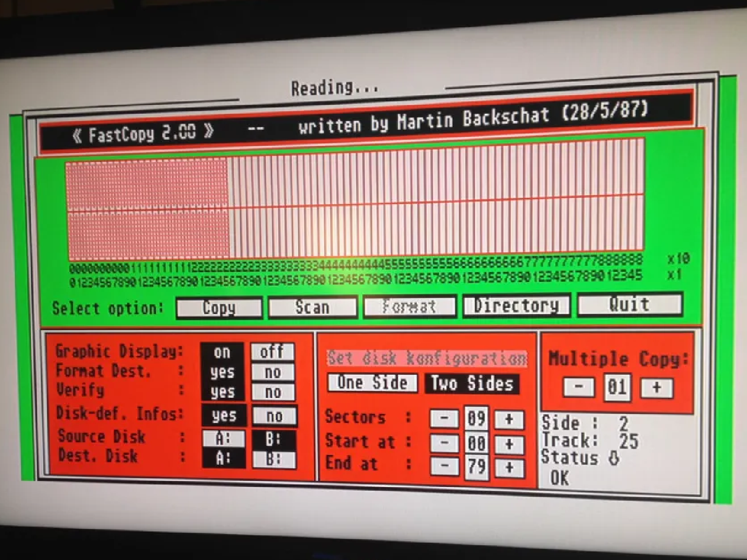Choose One Side disk configuration

[x=372, y=383]
